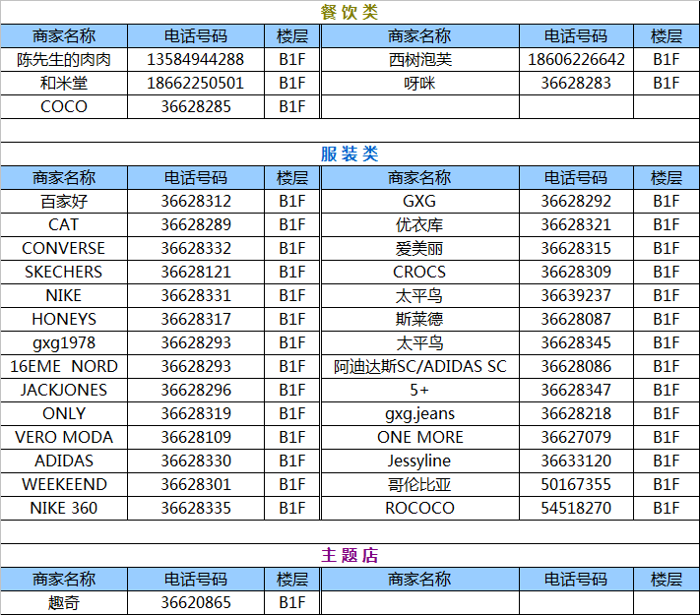700x615 pixels.
Task: Click the 阿迪达斯SC/ADIDAS SC merchant cell
Action: (420, 366)
